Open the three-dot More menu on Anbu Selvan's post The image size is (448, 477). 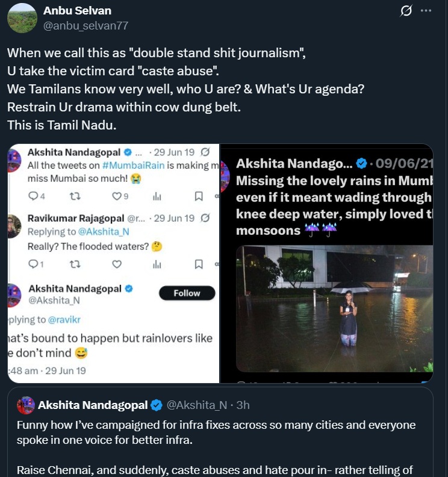(x=426, y=11)
